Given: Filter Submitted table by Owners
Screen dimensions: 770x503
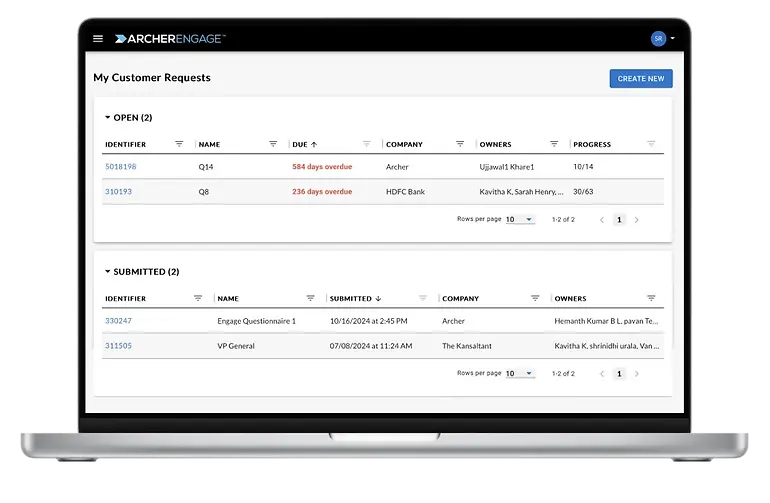Looking at the screenshot, I should tap(651, 298).
